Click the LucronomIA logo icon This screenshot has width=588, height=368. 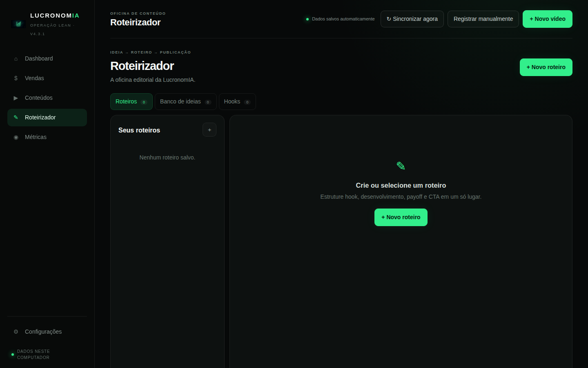18,24
